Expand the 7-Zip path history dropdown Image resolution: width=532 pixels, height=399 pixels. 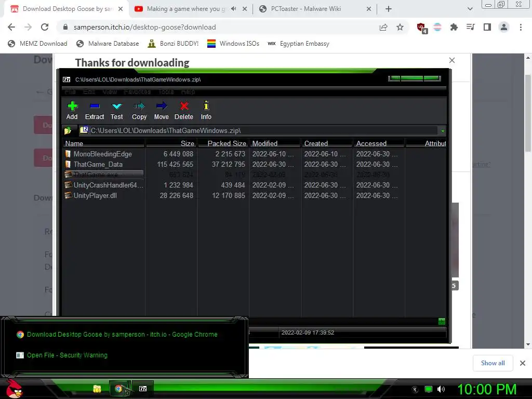coord(443,130)
